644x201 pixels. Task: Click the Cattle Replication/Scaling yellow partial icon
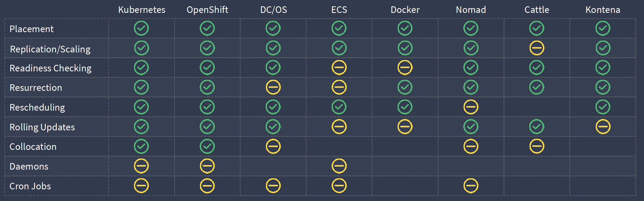[537, 48]
